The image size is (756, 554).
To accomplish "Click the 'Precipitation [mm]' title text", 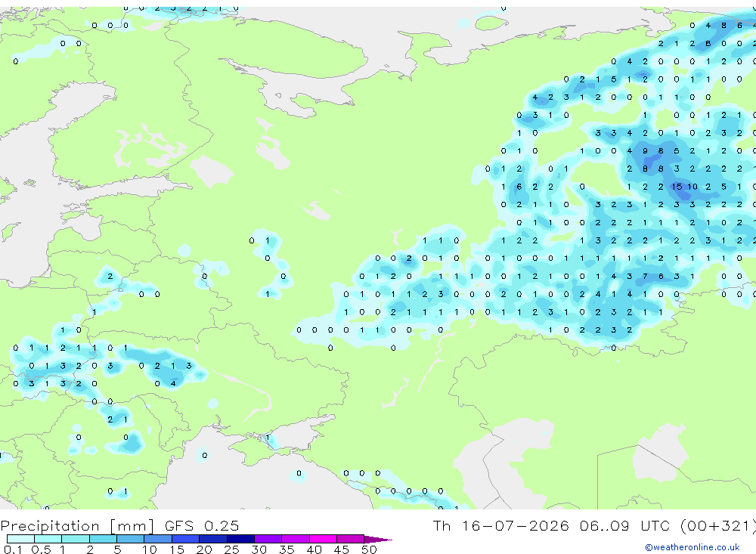I will click(77, 525).
